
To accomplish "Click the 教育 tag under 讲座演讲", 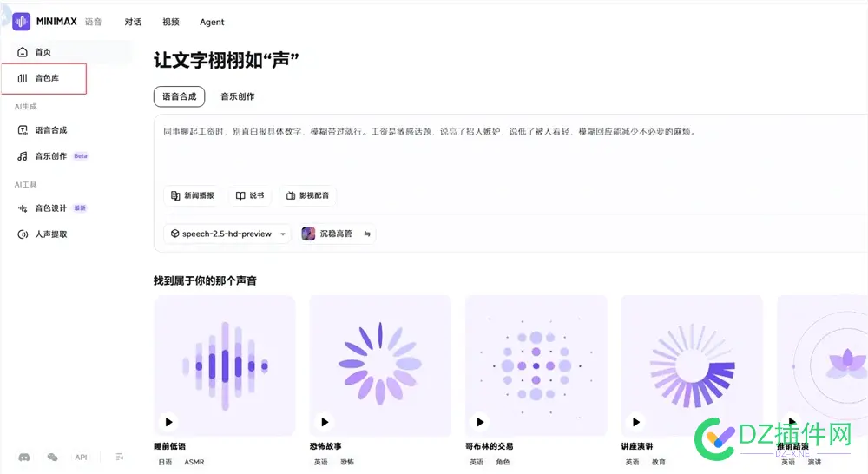I will [659, 462].
